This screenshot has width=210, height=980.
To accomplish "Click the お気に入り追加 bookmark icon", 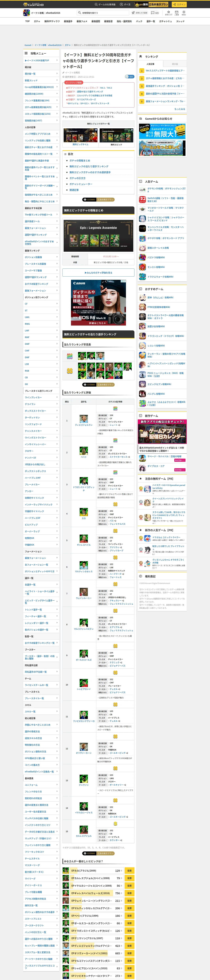I will (x=140, y=13).
